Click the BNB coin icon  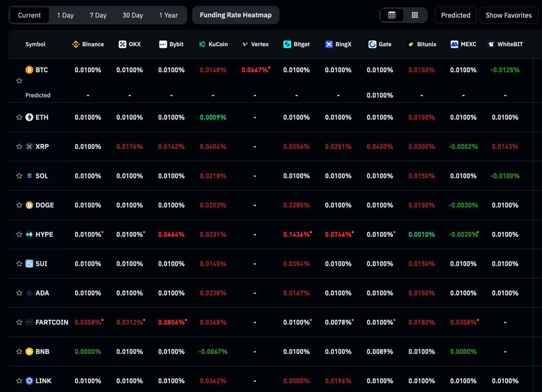[x=29, y=352]
